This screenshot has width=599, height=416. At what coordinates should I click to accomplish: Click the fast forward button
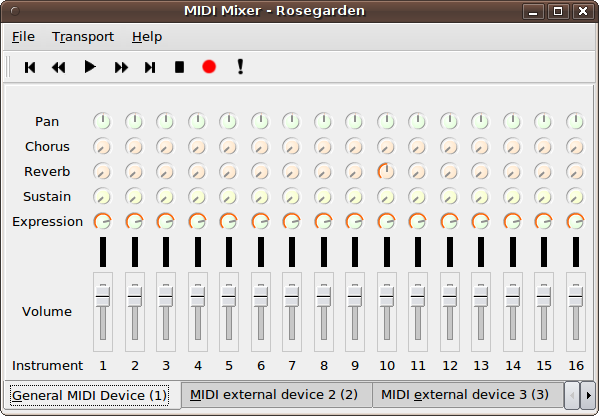(121, 68)
